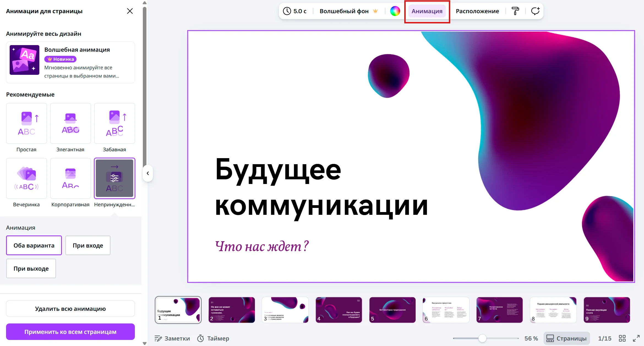
Task: Click the clock icon for slide duration
Action: [287, 11]
